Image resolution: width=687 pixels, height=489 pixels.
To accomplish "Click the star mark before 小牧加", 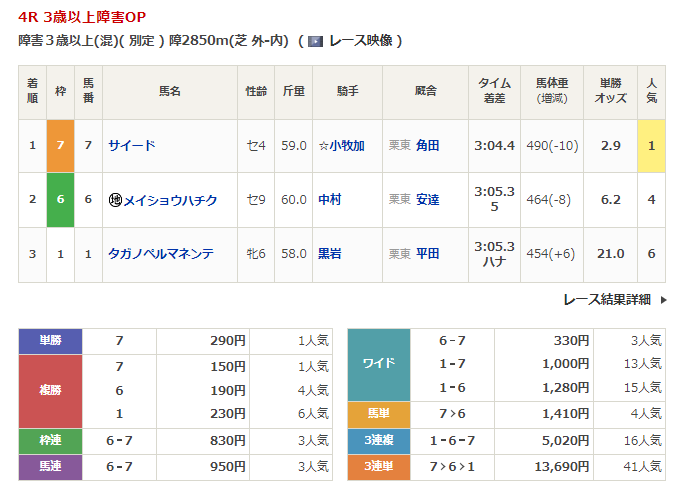I will click(x=324, y=146).
